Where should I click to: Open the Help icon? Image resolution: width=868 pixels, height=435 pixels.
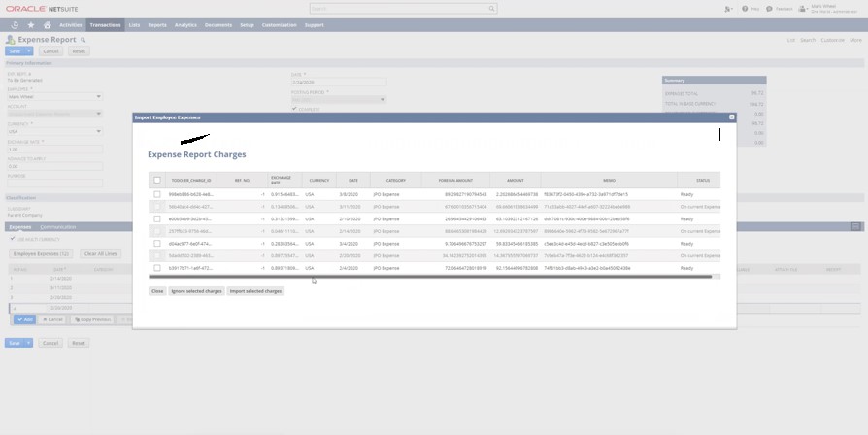pyautogui.click(x=745, y=9)
